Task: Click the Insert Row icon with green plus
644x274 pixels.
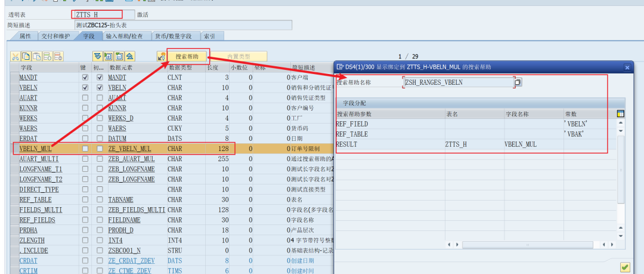Action: click(48, 57)
